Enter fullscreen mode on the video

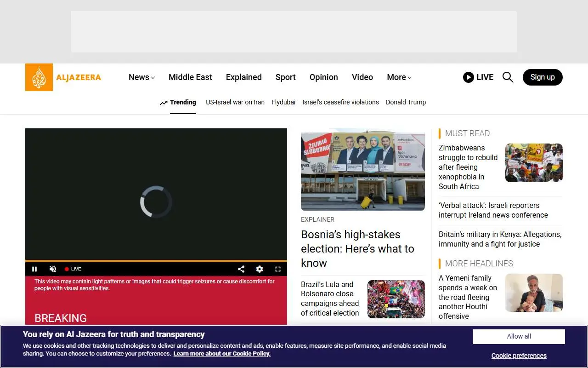(278, 269)
